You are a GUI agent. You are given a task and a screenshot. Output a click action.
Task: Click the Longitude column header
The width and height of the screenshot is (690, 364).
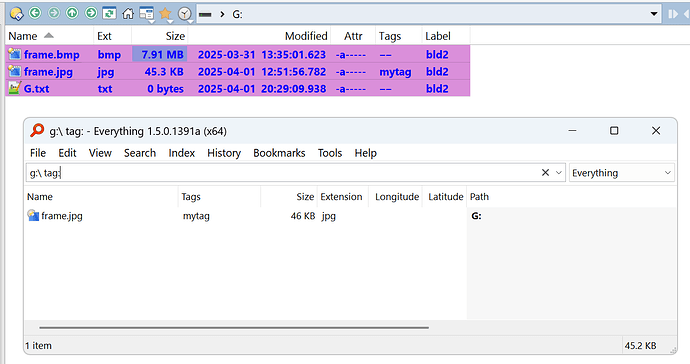click(396, 197)
